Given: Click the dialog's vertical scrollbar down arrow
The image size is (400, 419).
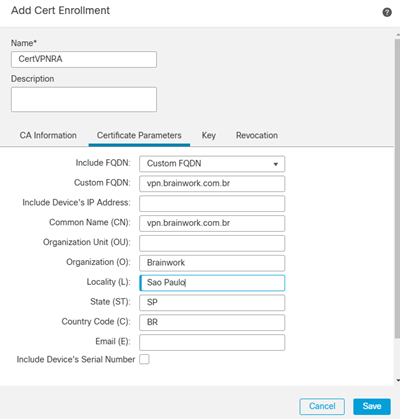Looking at the screenshot, I should click(398, 380).
